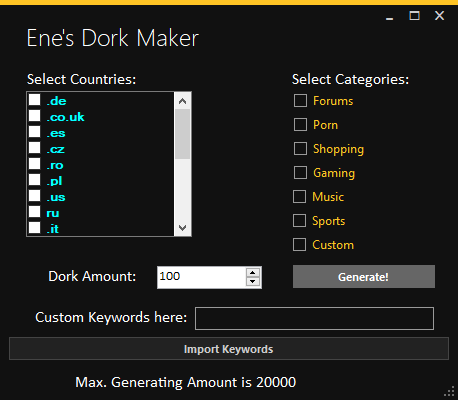Image resolution: width=458 pixels, height=400 pixels.
Task: Select the .cz country checkbox
Action: pos(35,148)
